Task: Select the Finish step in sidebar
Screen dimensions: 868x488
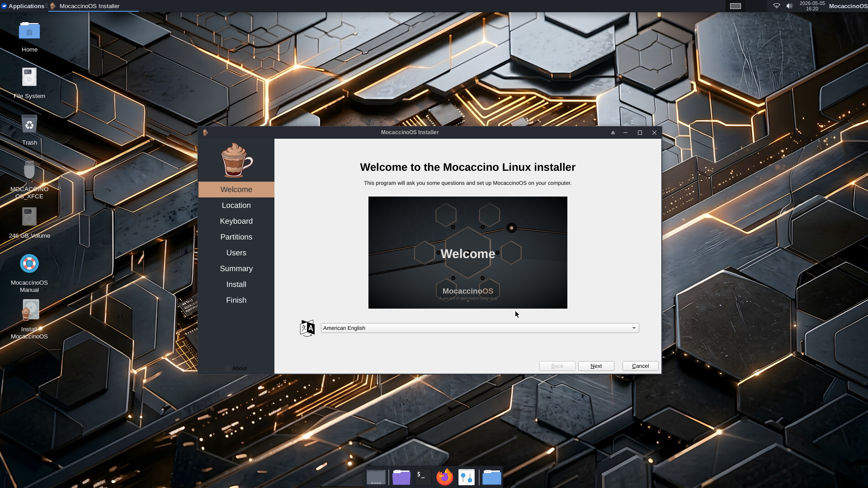Action: point(236,300)
